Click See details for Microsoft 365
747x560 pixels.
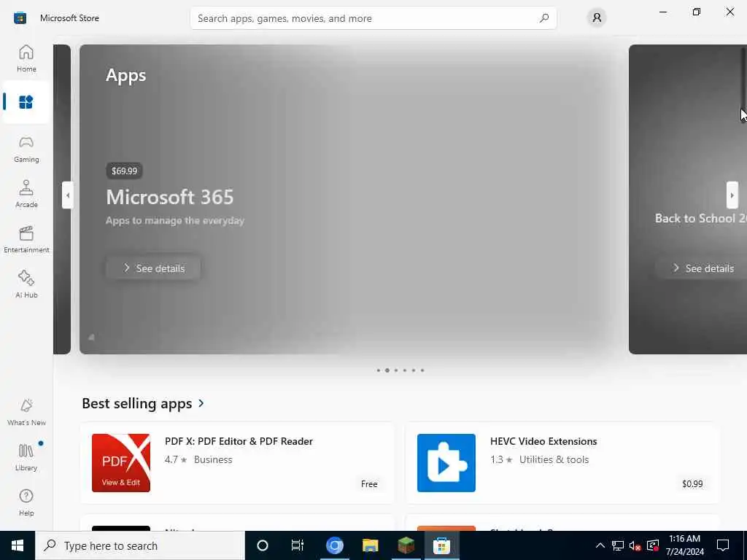coord(153,268)
